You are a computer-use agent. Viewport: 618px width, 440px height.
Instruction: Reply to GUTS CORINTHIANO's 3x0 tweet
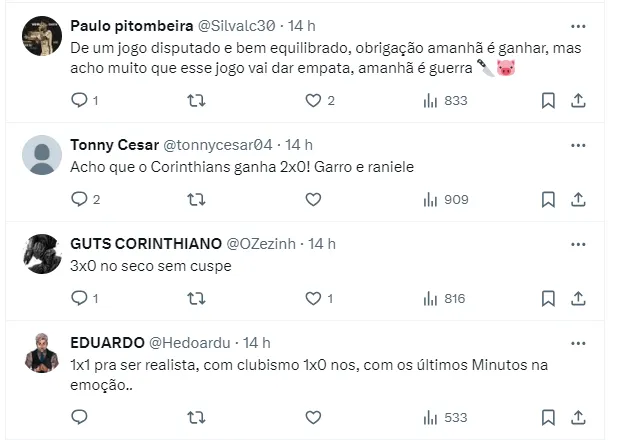coord(80,298)
